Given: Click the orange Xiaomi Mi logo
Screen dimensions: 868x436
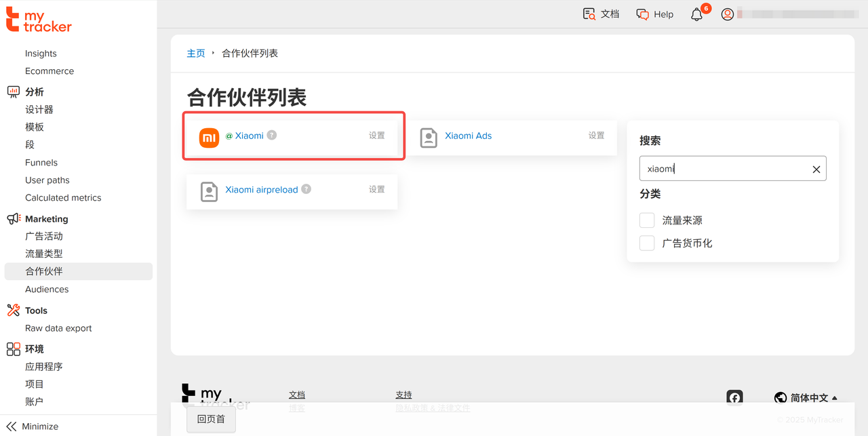Looking at the screenshot, I should coord(209,137).
